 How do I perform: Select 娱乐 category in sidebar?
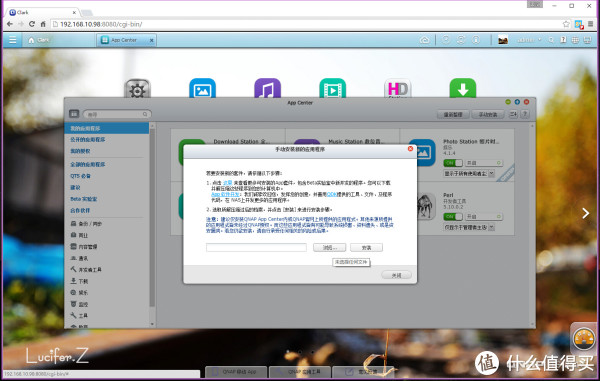(79, 293)
